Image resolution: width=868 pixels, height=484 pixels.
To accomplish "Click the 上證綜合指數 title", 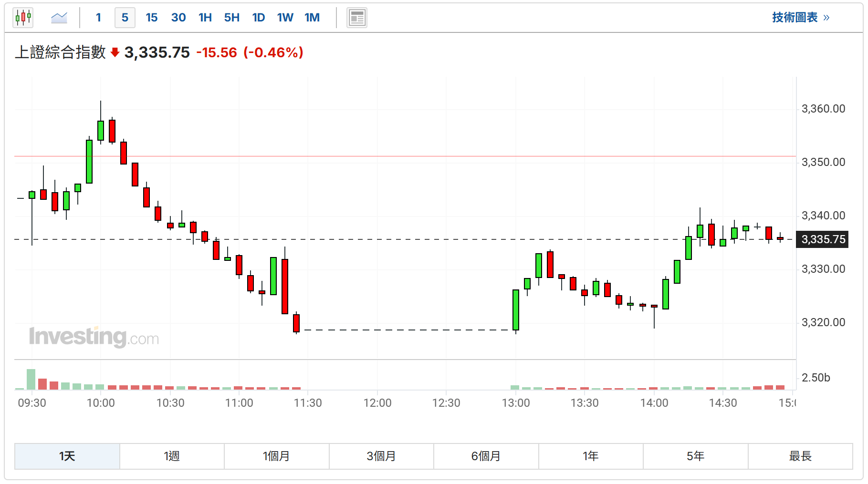I will (60, 52).
